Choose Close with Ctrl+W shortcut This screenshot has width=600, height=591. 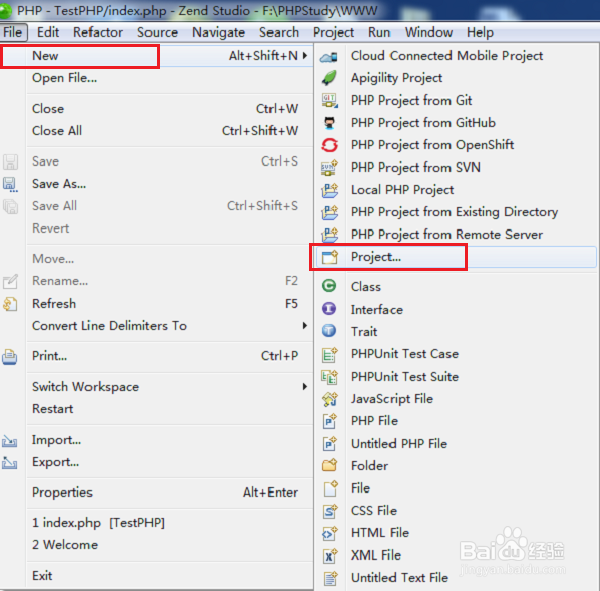coord(170,109)
